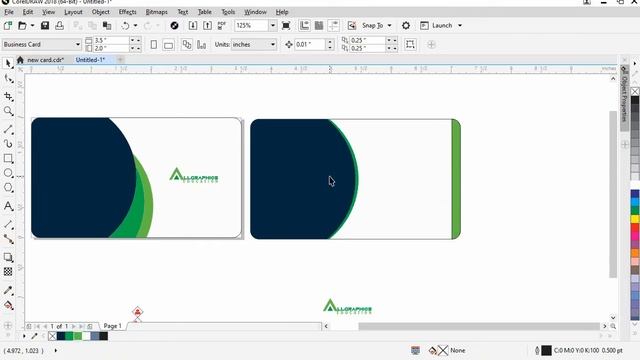Open the Undo history dropdown arrow
Image resolution: width=640 pixels, height=360 pixels.
click(x=136, y=25)
